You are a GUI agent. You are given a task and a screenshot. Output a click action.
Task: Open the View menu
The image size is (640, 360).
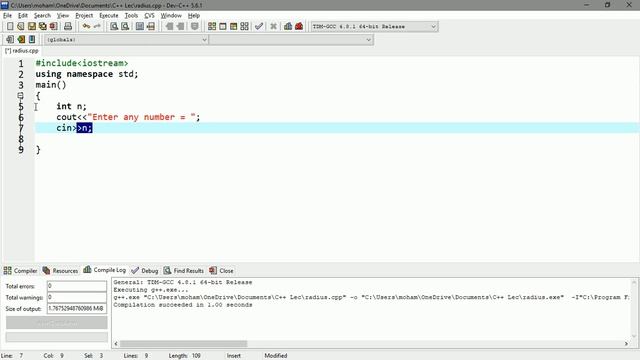(63, 16)
